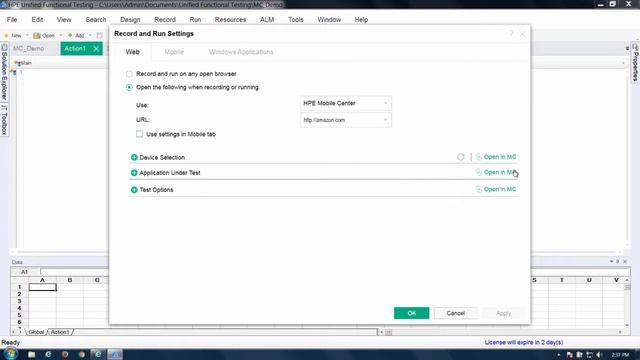The image size is (640, 360).
Task: Switch to the Mobile tab
Action: pyautogui.click(x=174, y=52)
